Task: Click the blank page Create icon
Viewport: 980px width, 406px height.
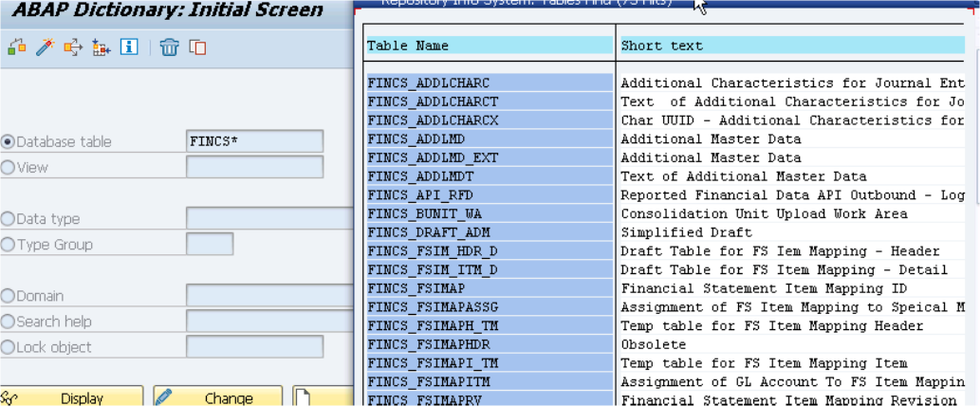Action: coord(302,397)
